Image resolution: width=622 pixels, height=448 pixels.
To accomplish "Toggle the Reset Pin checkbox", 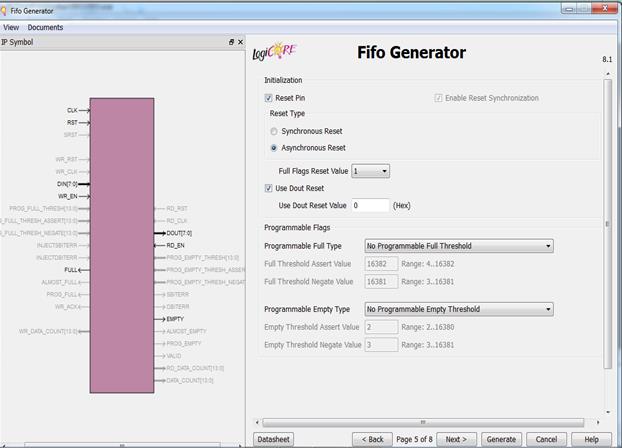I will [269, 98].
